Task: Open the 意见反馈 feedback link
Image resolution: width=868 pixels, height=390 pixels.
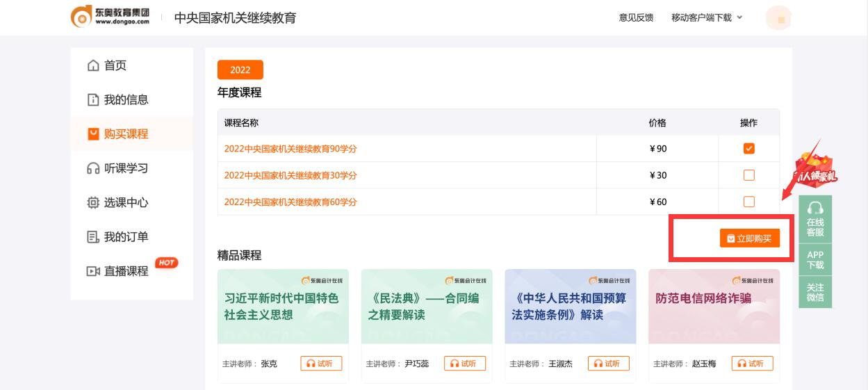Action: [636, 17]
